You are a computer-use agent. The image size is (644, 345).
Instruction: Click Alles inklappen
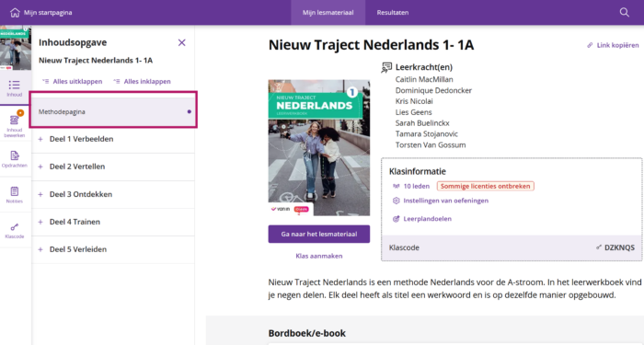click(x=142, y=81)
